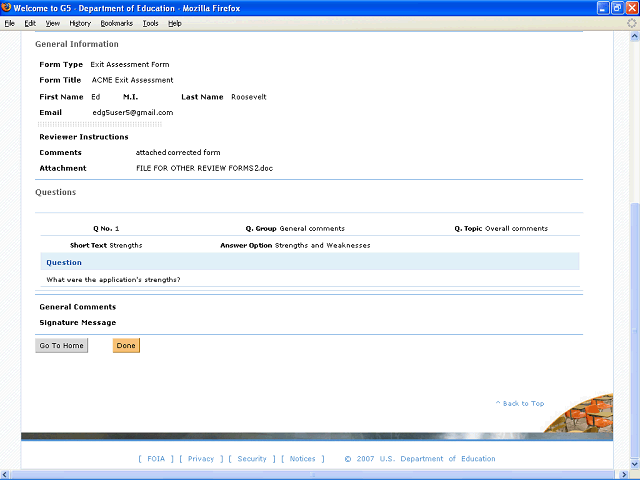Click the 'Question' section header bar

pyautogui.click(x=310, y=262)
